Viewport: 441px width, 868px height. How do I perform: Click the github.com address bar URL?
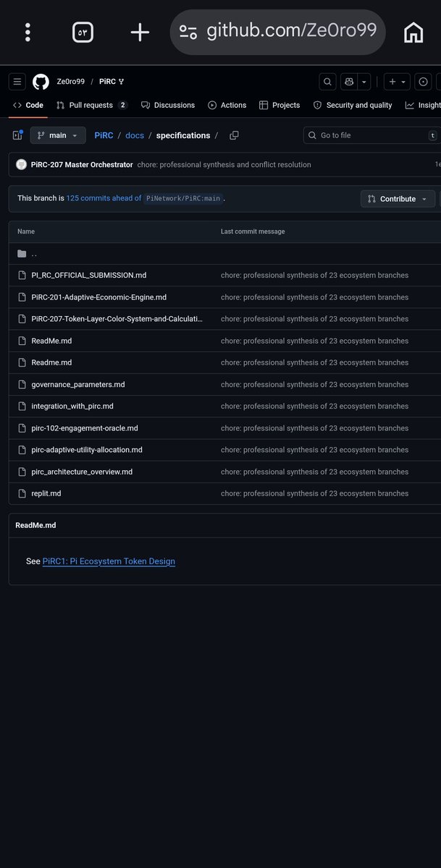291,30
